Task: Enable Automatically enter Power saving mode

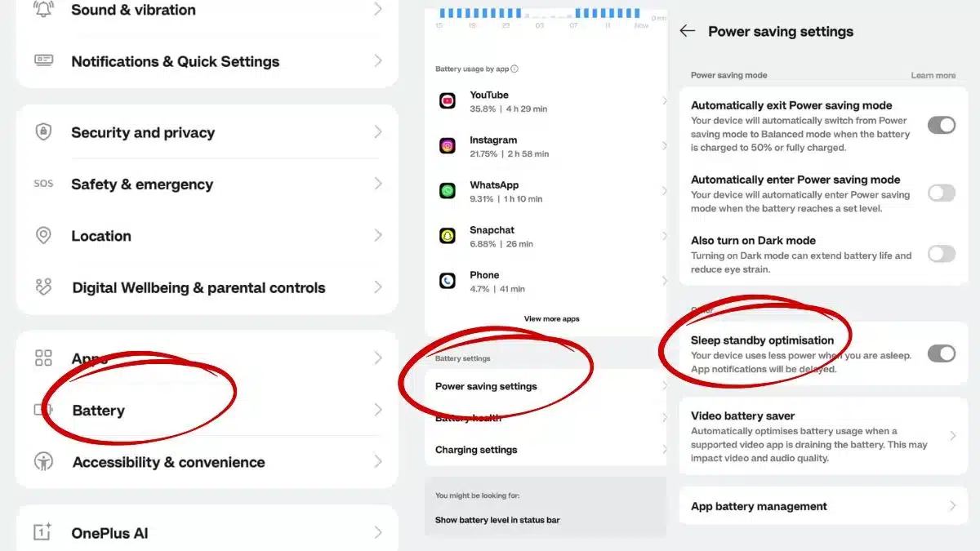Action: tap(942, 193)
